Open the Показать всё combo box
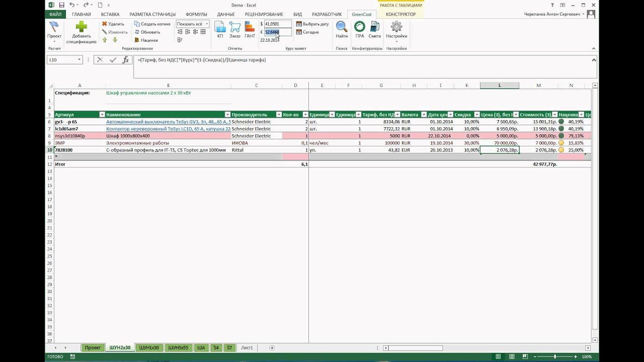 click(193, 24)
